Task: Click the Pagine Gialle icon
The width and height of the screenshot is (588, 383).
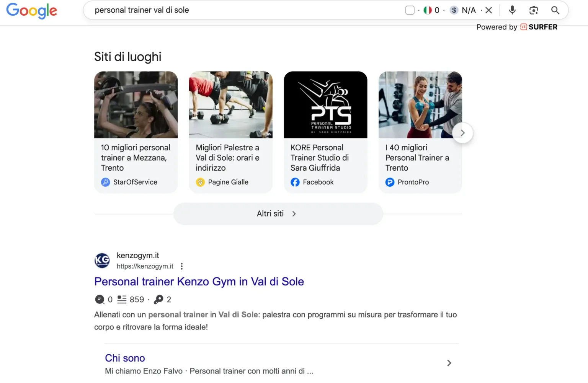Action: click(x=200, y=182)
